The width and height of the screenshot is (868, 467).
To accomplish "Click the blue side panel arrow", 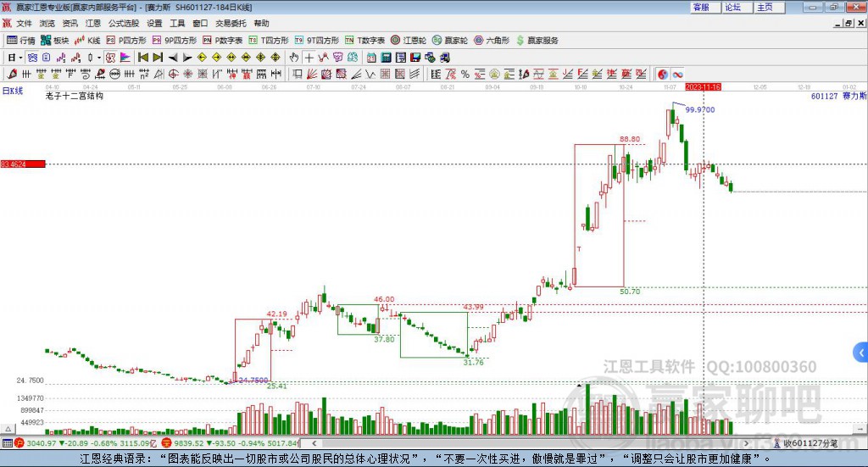I will pos(861,353).
